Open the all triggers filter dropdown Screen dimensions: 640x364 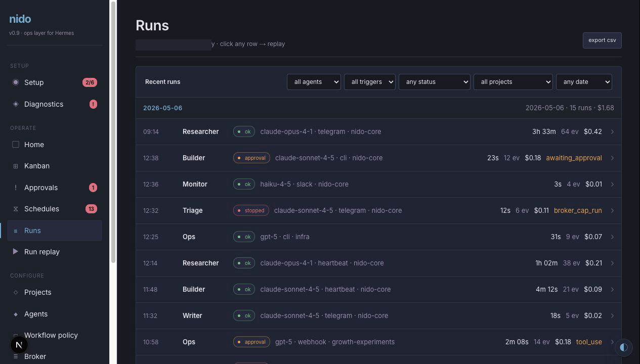369,82
